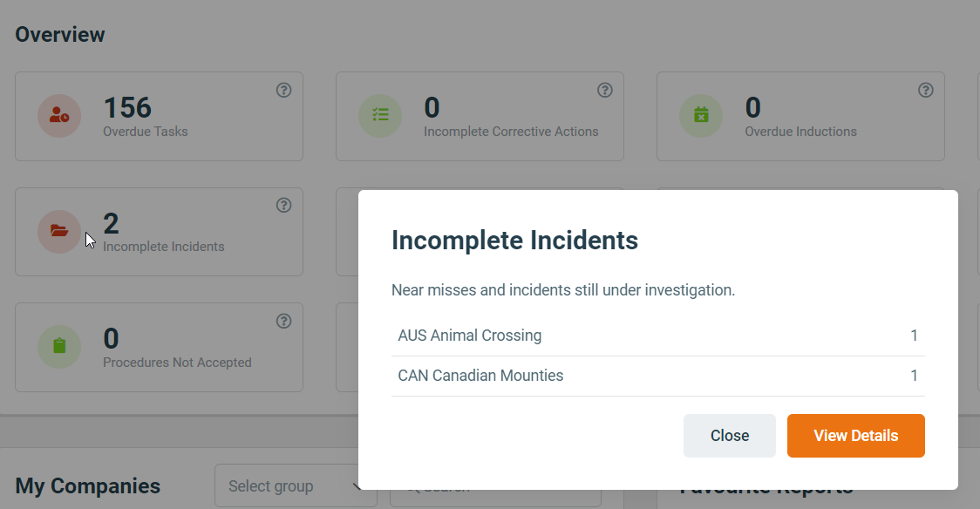The height and width of the screenshot is (509, 980).
Task: Close the Incomplete Incidents dialog
Action: coord(729,435)
